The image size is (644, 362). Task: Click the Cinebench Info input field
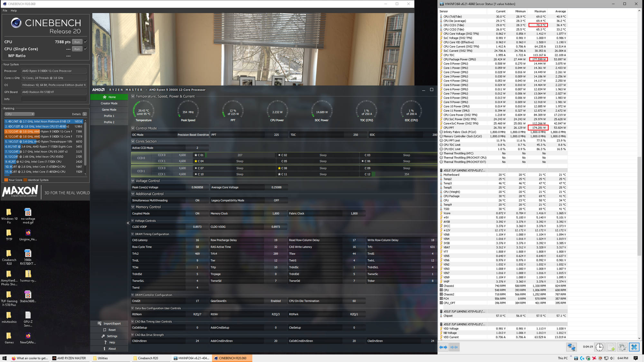click(x=54, y=99)
